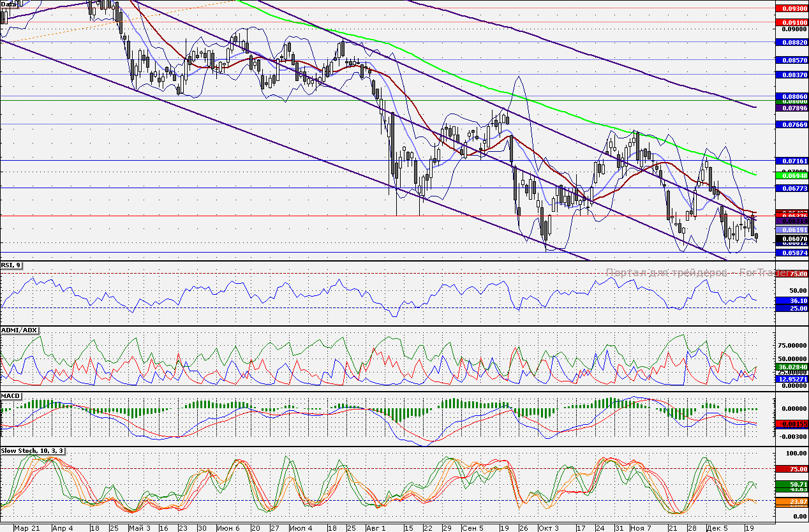The image size is (809, 532).
Task: Click the 0.08060 blue price label
Action: point(791,96)
